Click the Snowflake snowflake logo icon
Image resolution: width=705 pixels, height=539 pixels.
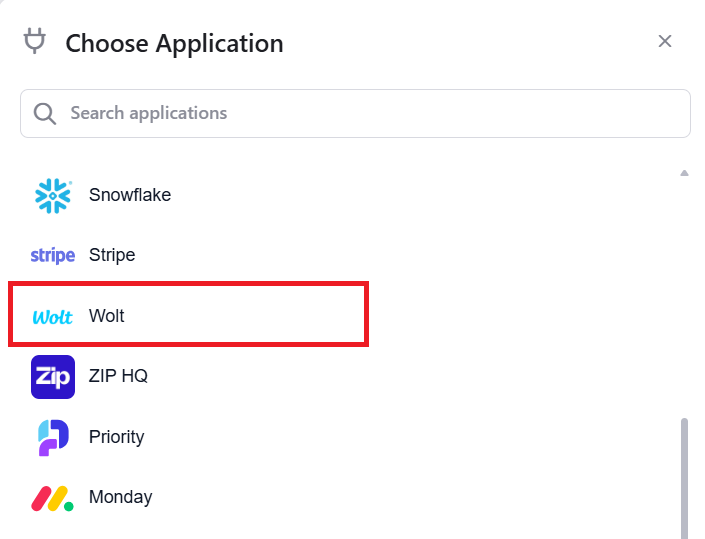click(52, 195)
